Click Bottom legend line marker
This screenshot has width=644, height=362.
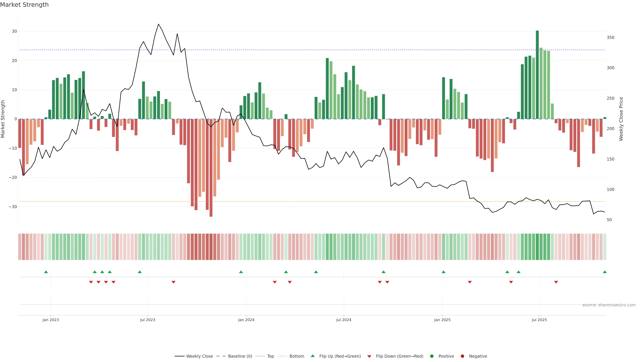282,356
